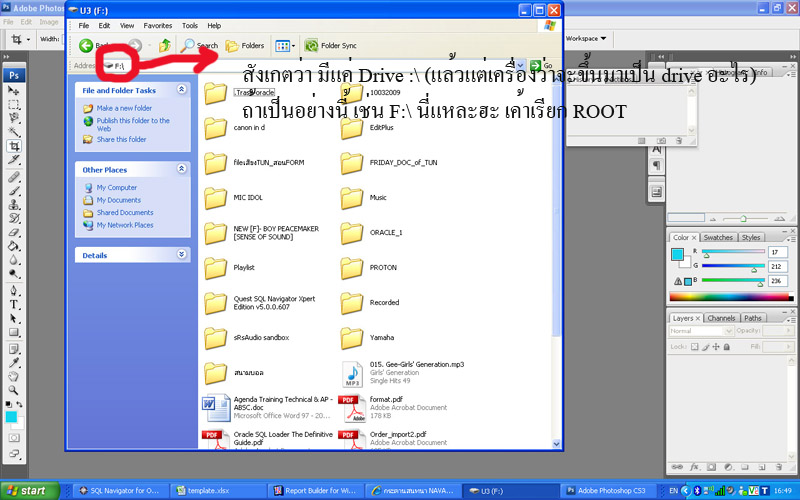
Task: Select the Pen tool
Action: 14,291
